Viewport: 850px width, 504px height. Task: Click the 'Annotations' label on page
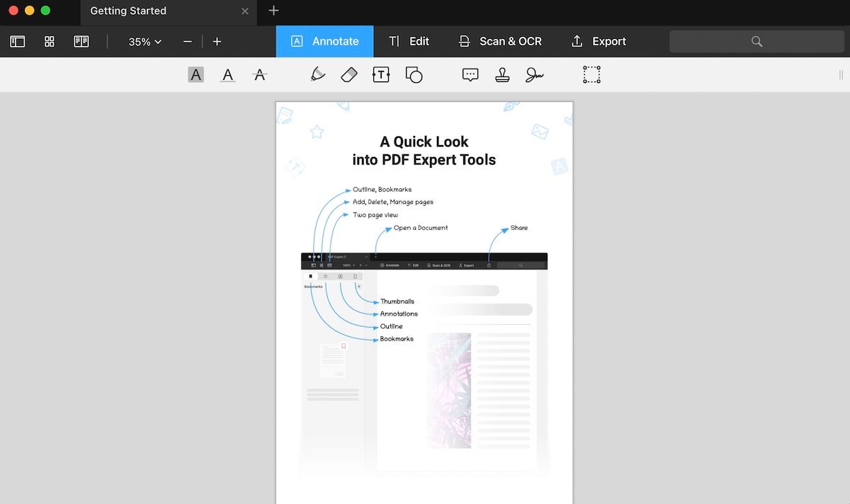pyautogui.click(x=399, y=314)
